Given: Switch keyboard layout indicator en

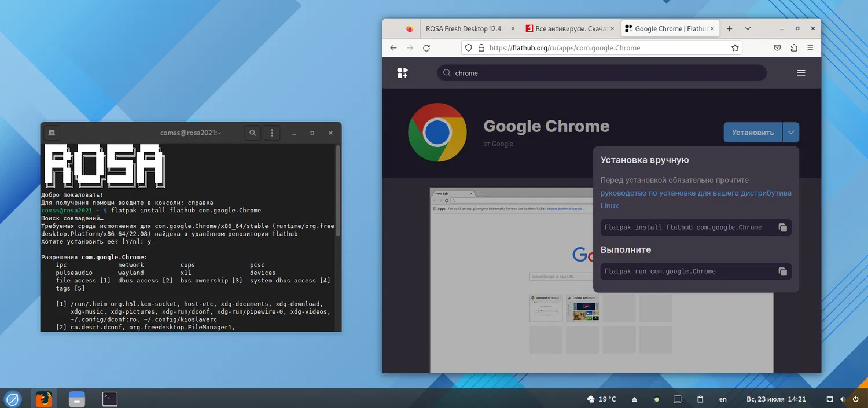Looking at the screenshot, I should [x=723, y=399].
